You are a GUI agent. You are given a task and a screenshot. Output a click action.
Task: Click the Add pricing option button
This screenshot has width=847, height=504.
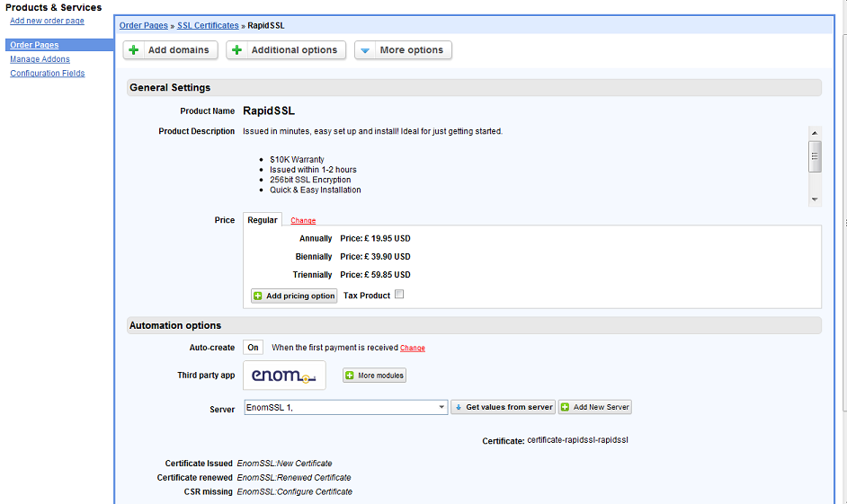[x=294, y=296]
